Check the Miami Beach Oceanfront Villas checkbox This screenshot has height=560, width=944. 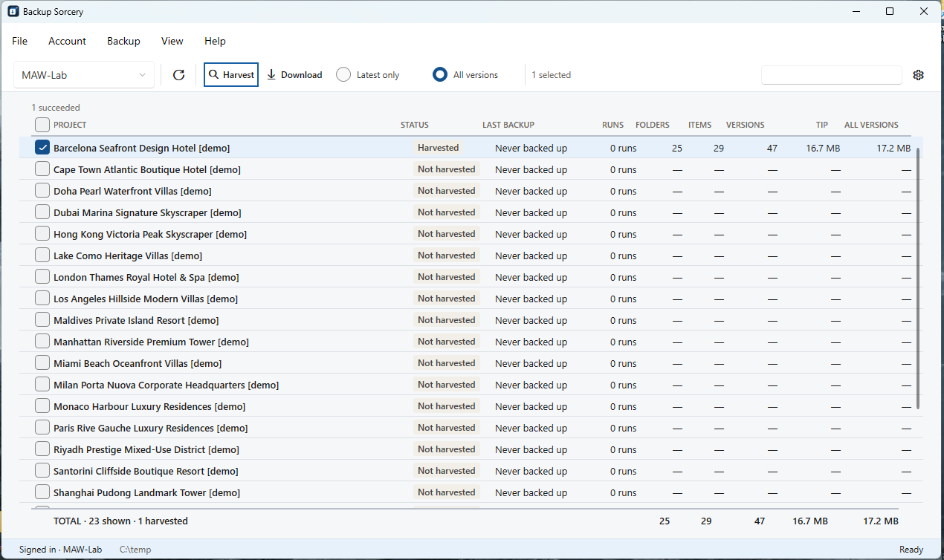42,363
